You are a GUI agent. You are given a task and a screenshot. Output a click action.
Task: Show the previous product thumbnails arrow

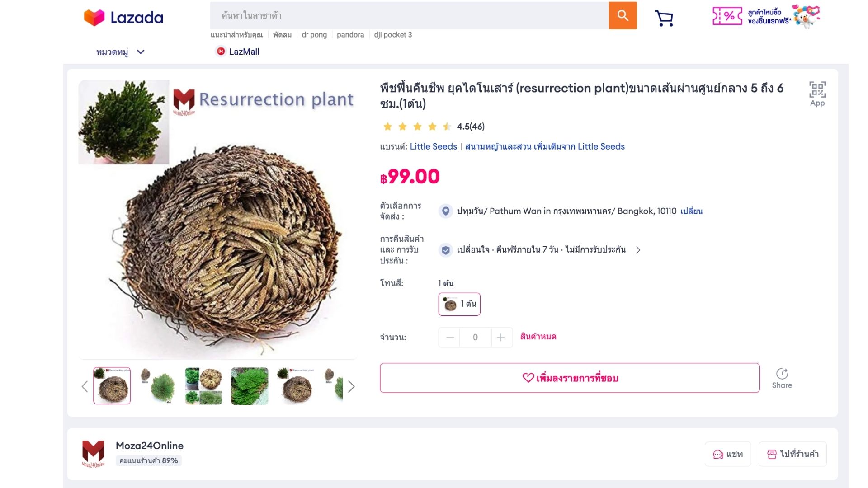(85, 386)
